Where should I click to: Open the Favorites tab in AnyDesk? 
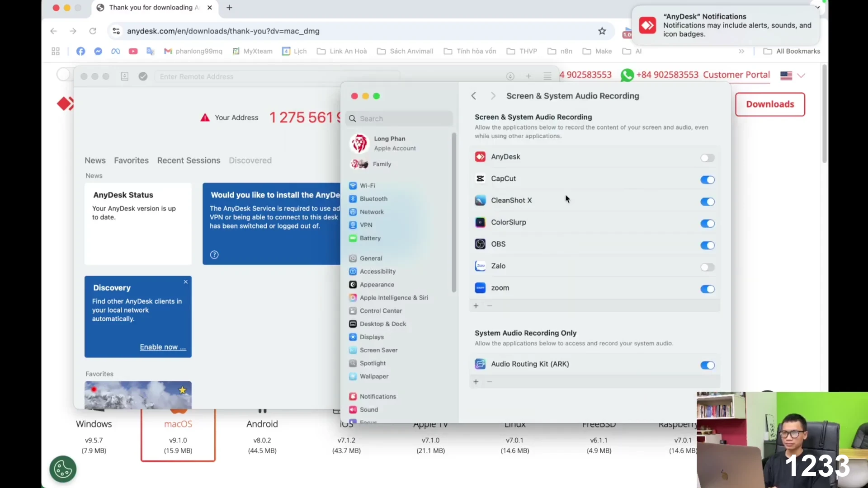click(x=131, y=160)
